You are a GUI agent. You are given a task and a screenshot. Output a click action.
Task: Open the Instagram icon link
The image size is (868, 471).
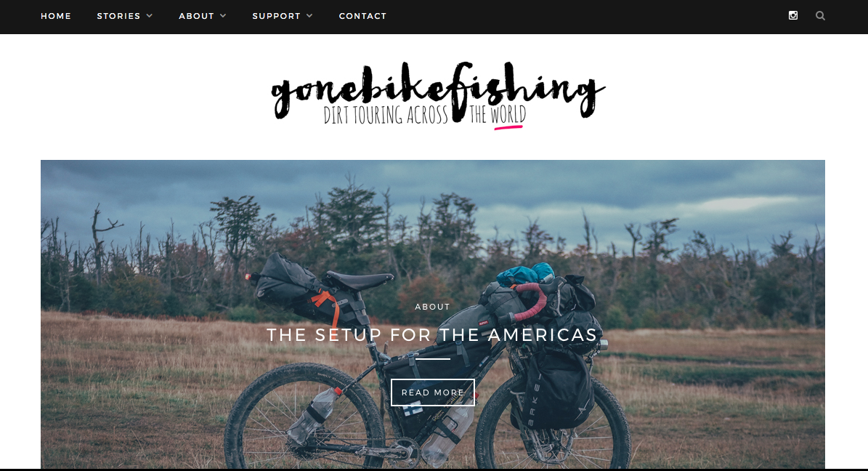pyautogui.click(x=792, y=15)
